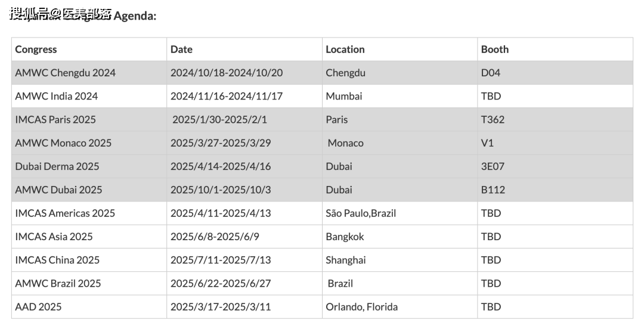
Task: Click the IMCAS Paris 2025 cell
Action: [x=89, y=120]
